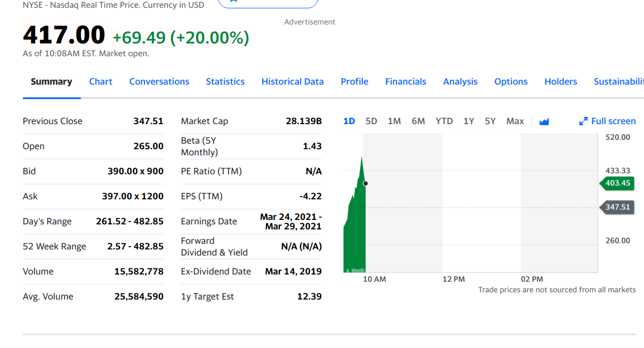This screenshot has width=644, height=348.
Task: Select the Max chart range
Action: [515, 121]
